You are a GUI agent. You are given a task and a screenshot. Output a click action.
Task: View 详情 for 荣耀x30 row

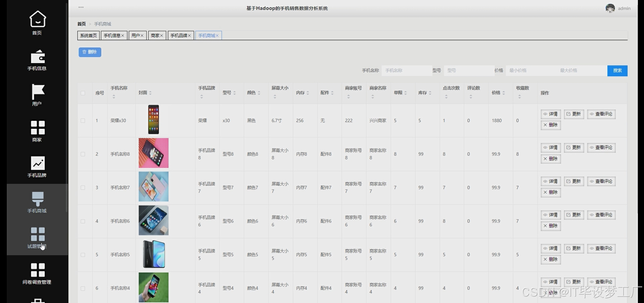[x=551, y=114]
